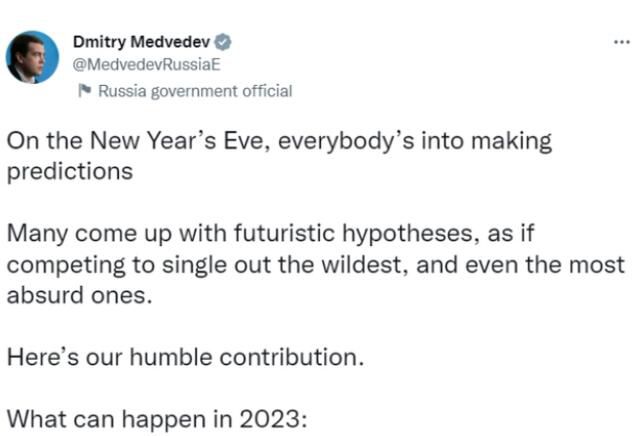The height and width of the screenshot is (436, 641).
Task: Open Dmitry Medvedev's profile picture
Action: (32, 57)
